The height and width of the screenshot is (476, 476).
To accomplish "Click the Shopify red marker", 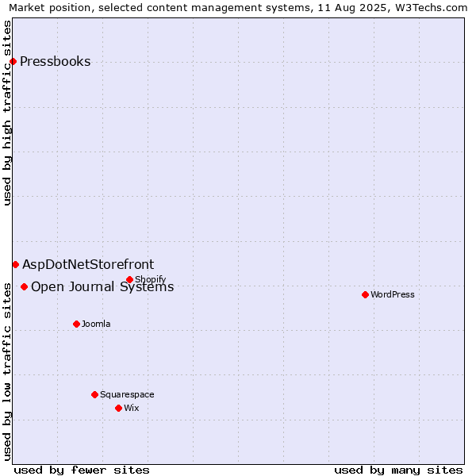I will pos(129,279).
